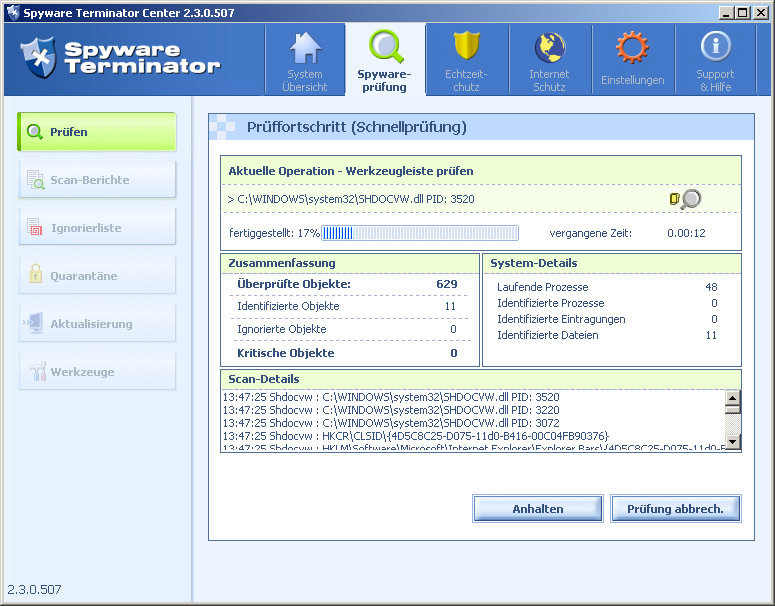Switch to the Spyware-prüfung tab label
Image resolution: width=775 pixels, height=606 pixels.
(384, 81)
